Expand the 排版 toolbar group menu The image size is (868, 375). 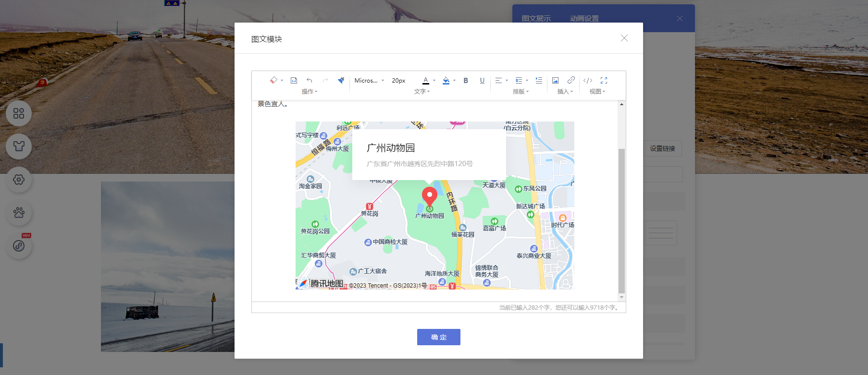coord(521,91)
